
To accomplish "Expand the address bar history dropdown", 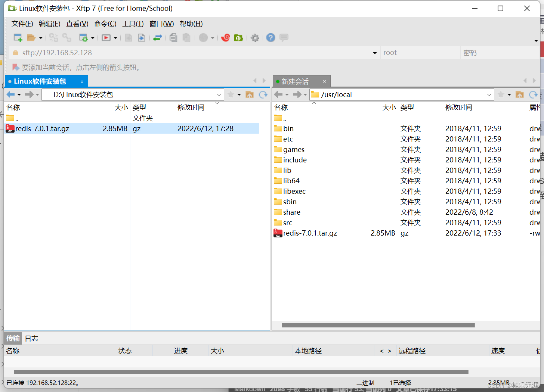I will point(375,53).
